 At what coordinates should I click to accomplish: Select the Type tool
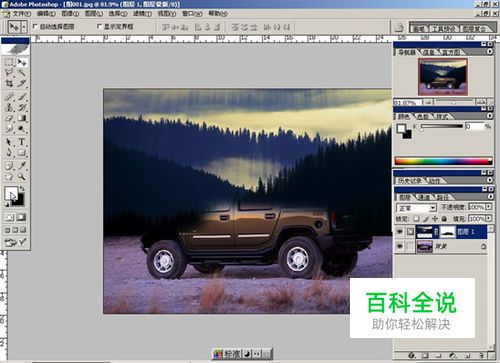[x=22, y=142]
